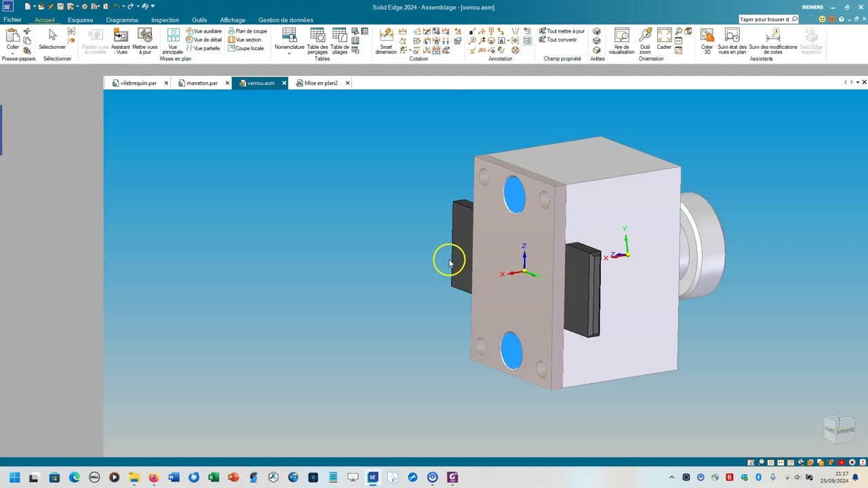
Task: Open the Gestion de données tab
Action: click(285, 20)
